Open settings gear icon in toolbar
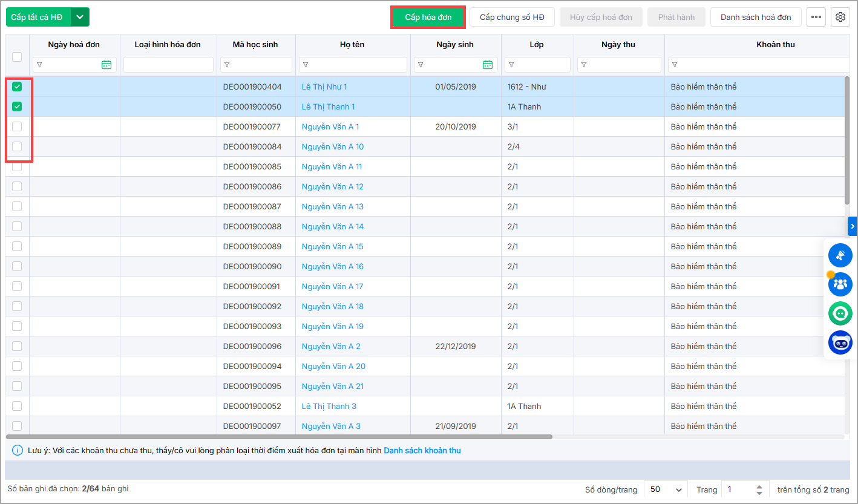Screen dimensions: 858x504 pyautogui.click(x=840, y=17)
